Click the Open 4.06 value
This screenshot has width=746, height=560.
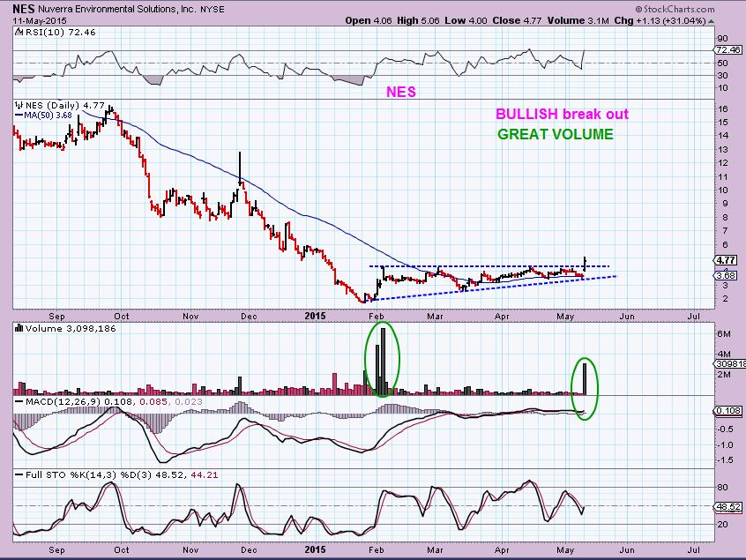(369, 20)
